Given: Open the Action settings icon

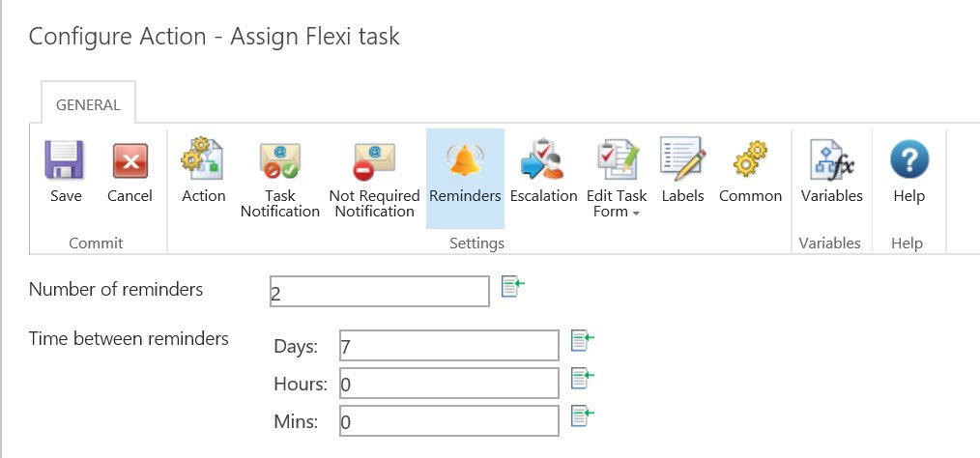Looking at the screenshot, I should [x=203, y=160].
